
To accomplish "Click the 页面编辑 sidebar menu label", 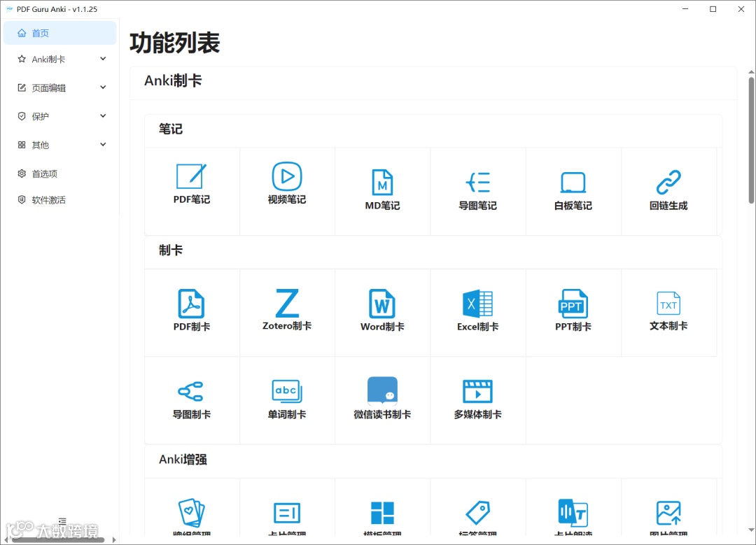I will [49, 87].
